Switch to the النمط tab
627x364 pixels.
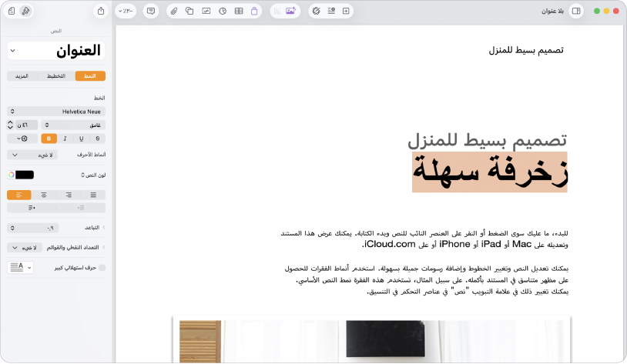click(x=90, y=76)
